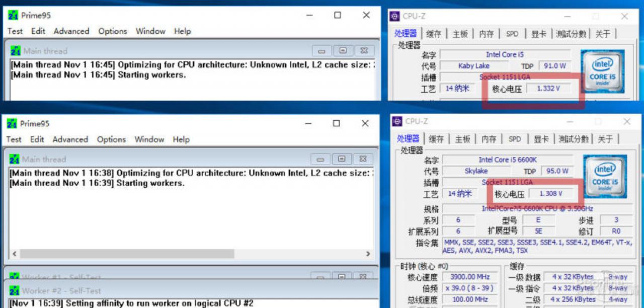The height and width of the screenshot is (308, 644).
Task: Click the left scroll arrow in bottom Prime95 Main thread
Action: 14,254
